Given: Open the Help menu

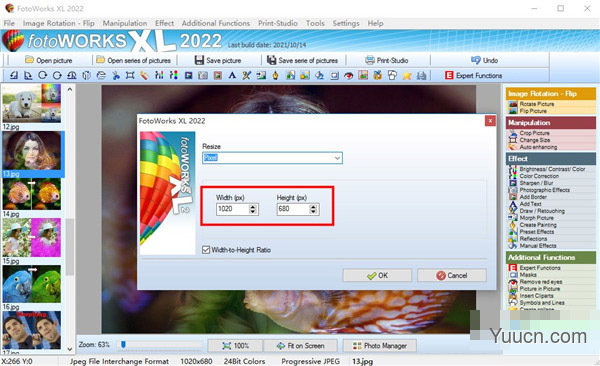Looking at the screenshot, I should coord(375,23).
